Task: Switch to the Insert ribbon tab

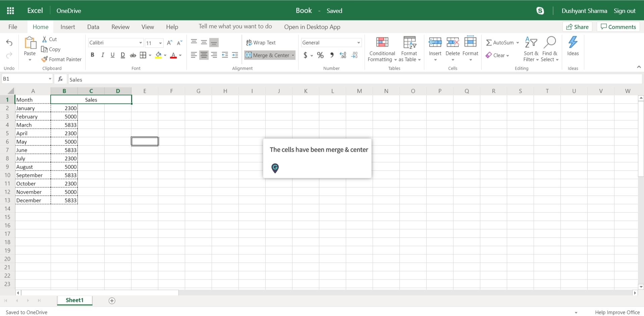Action: (x=67, y=27)
